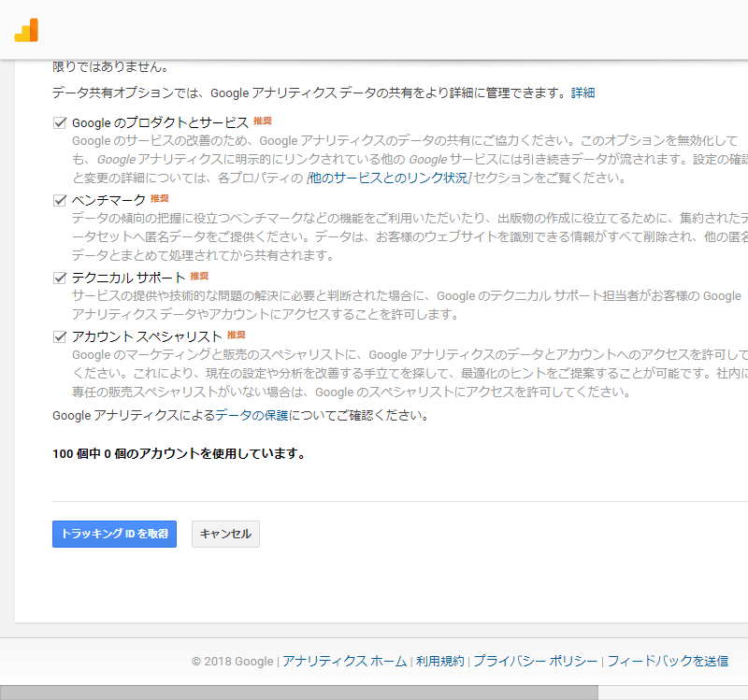The image size is (748, 700).
Task: Toggle the ベンチマーク checkbox
Action: 61,200
